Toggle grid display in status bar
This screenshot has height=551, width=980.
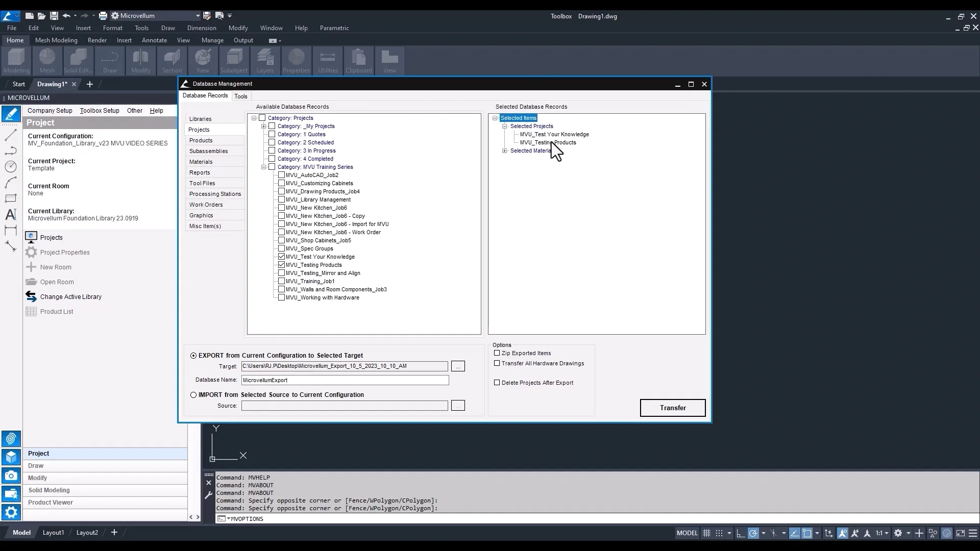[706, 533]
